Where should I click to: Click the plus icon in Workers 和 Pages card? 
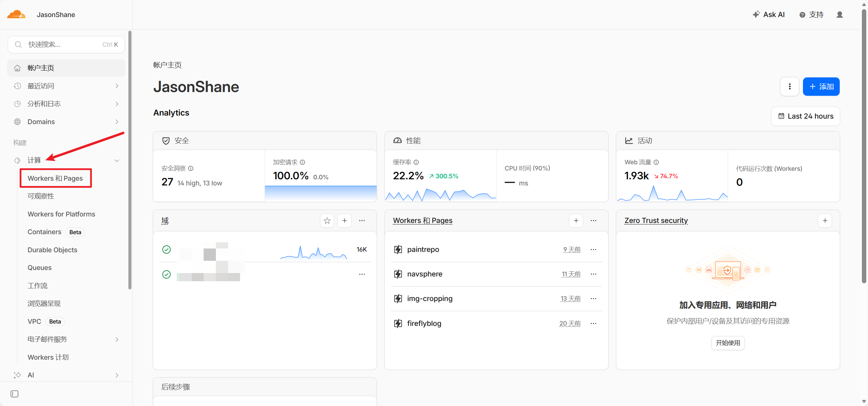click(x=576, y=221)
